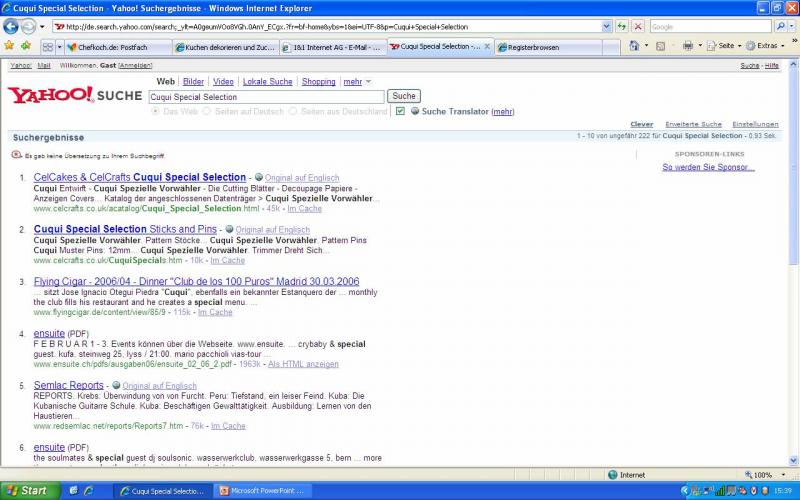Click the browser Back arrow button

(x=12, y=26)
